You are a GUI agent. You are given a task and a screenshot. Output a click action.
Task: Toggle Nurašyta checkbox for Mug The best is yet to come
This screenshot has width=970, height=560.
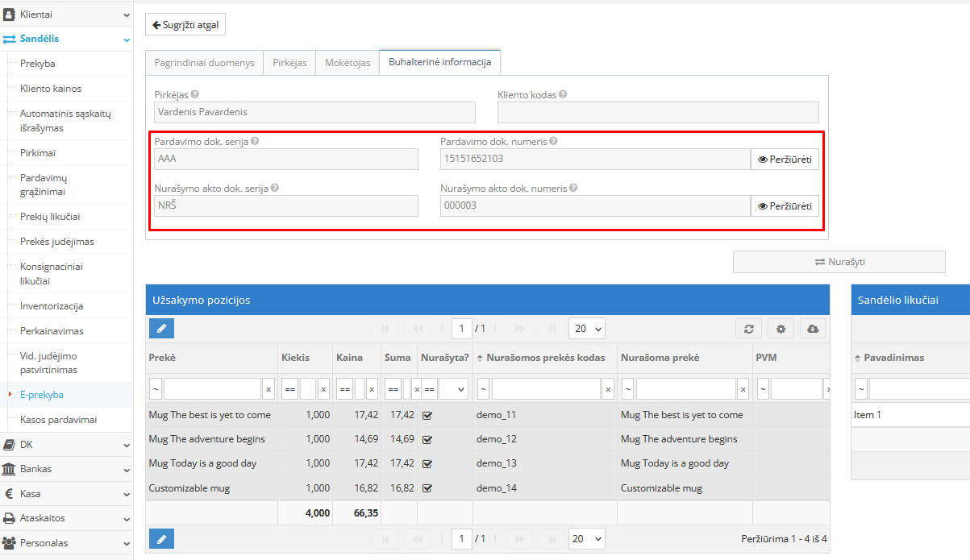(427, 416)
